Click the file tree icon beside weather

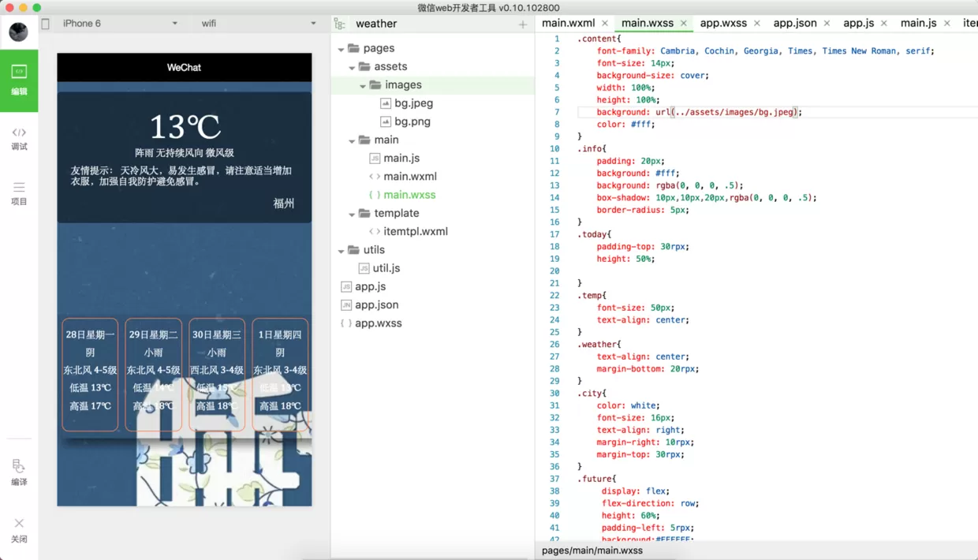(x=339, y=24)
